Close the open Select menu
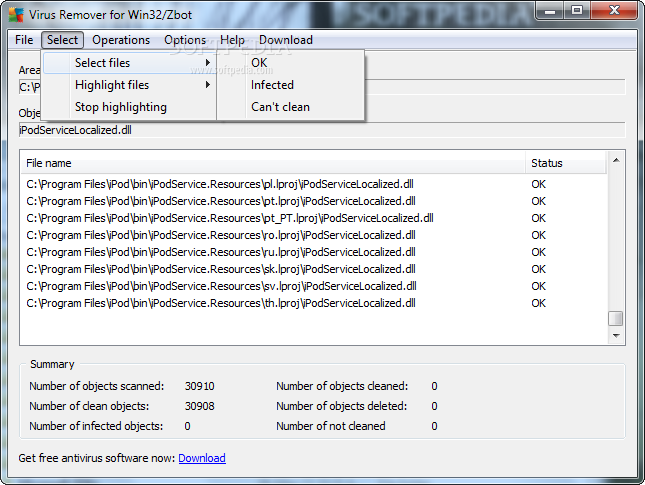 [62, 40]
